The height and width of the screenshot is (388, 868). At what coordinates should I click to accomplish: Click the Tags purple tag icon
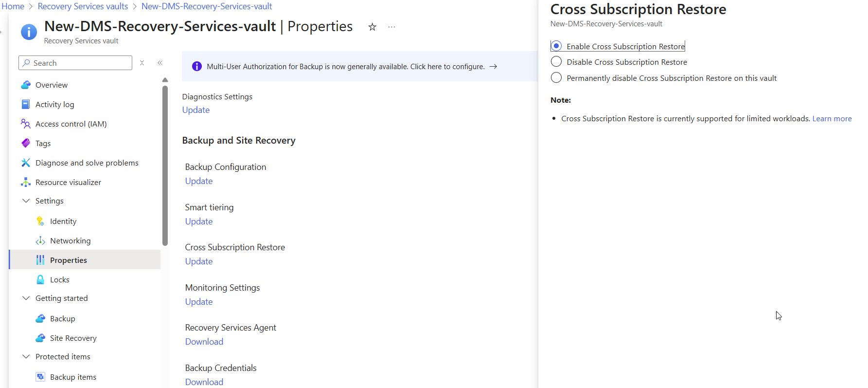tap(26, 143)
